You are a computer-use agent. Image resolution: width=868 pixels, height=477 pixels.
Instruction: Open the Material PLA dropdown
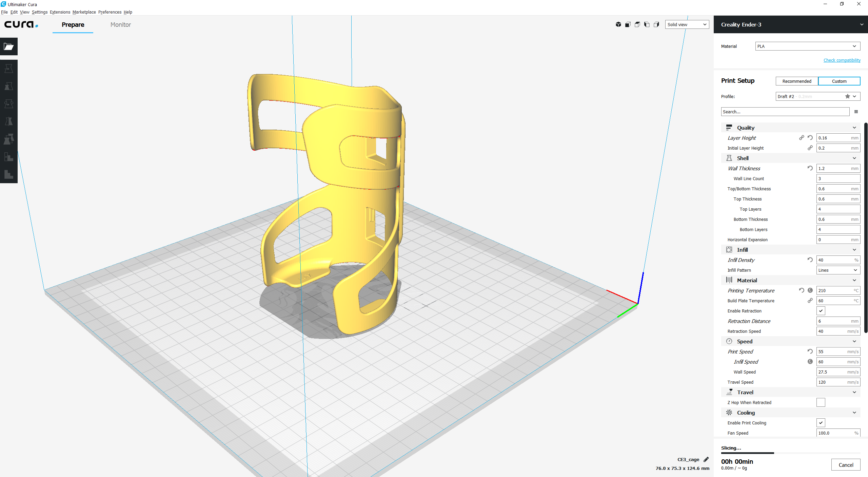point(808,46)
